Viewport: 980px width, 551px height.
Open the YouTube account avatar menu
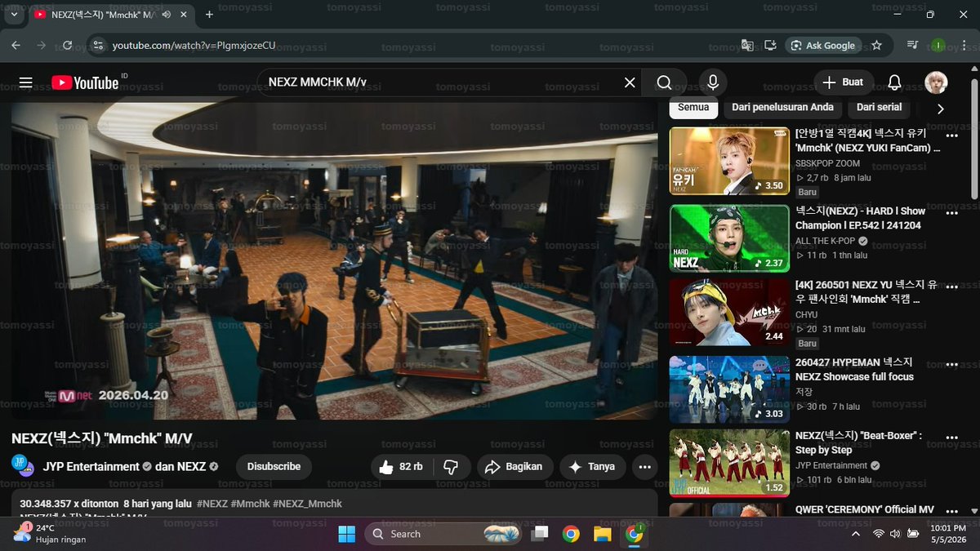(936, 82)
